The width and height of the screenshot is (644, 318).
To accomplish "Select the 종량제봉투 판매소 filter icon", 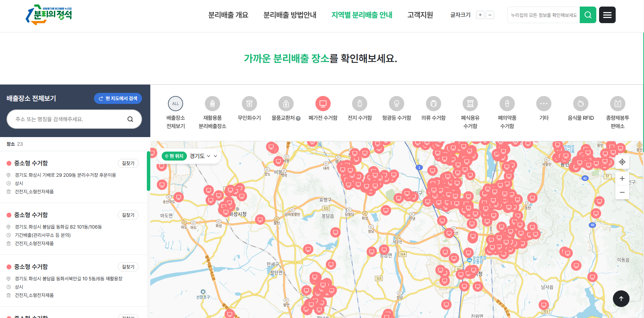I will coord(618,104).
